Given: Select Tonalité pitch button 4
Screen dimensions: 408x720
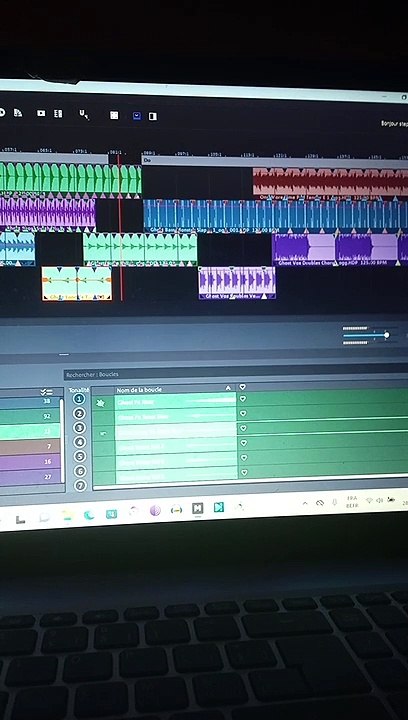Looking at the screenshot, I should [x=80, y=442].
